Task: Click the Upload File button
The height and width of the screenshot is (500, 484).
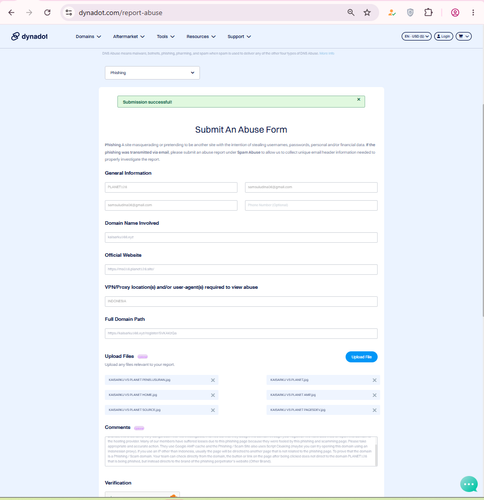Action: pos(361,357)
